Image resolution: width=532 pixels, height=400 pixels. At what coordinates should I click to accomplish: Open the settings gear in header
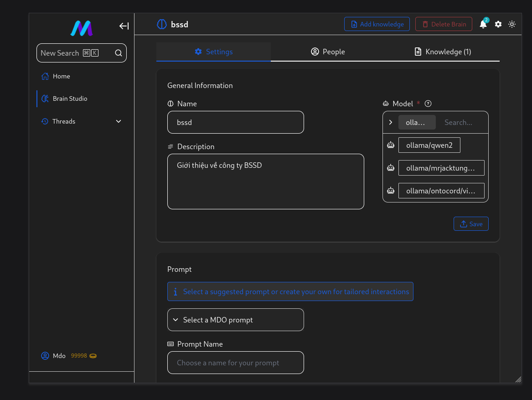click(498, 24)
